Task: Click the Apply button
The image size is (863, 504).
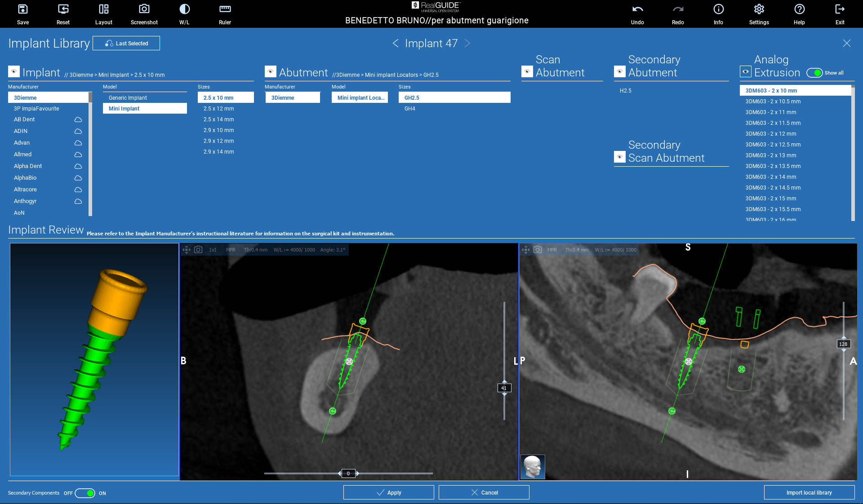Action: 388,492
